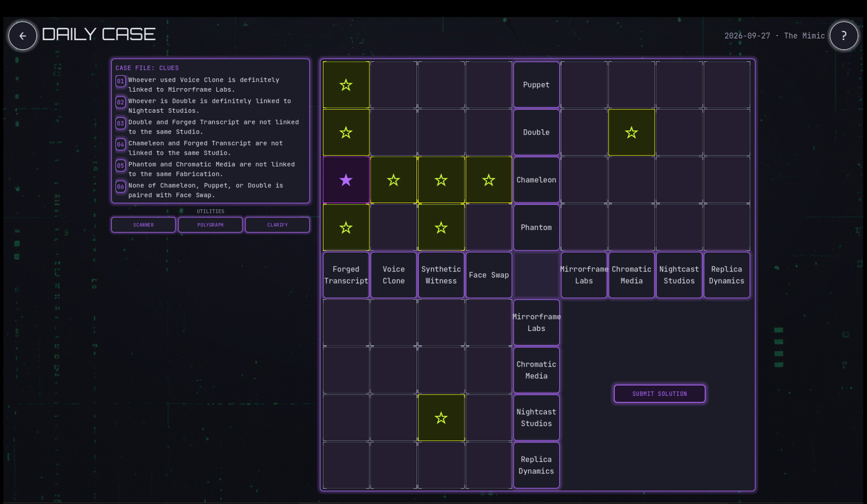Image resolution: width=867 pixels, height=504 pixels.
Task: Click the Chromatic Media row header
Action: pos(536,370)
